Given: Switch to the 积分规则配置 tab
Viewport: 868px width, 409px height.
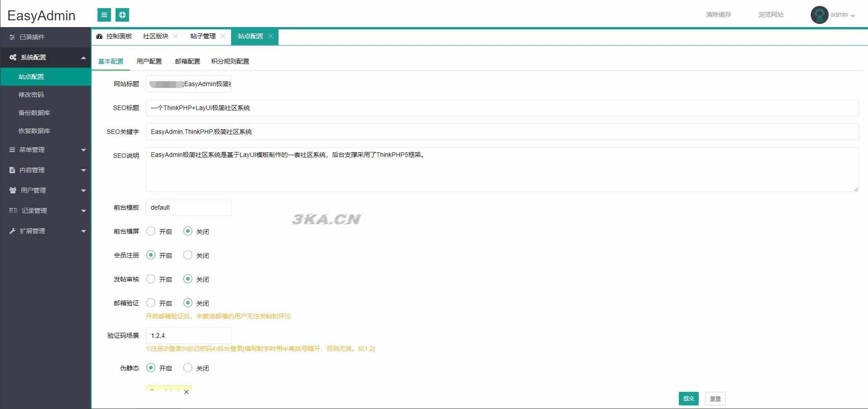Looking at the screenshot, I should click(230, 61).
